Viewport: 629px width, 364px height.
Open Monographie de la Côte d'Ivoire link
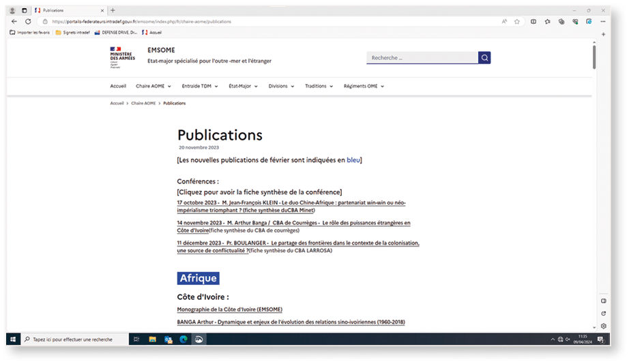click(229, 309)
